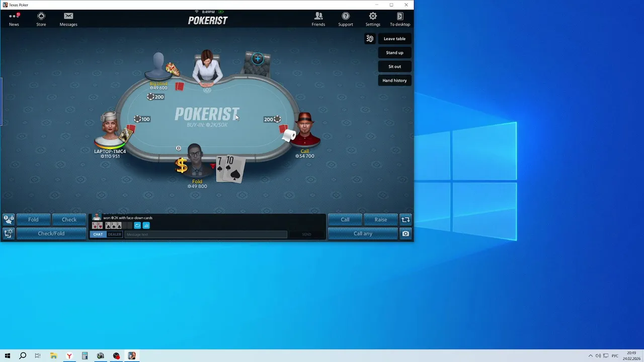Open Support help

tap(346, 19)
